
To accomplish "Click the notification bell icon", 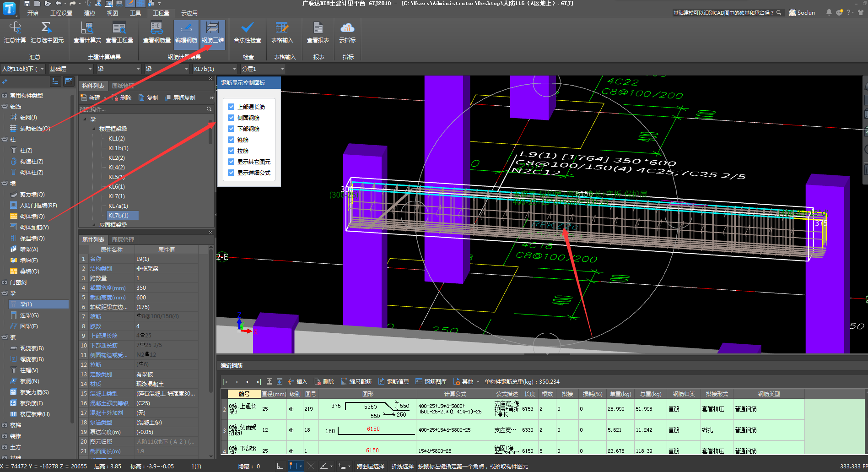I will tap(829, 12).
